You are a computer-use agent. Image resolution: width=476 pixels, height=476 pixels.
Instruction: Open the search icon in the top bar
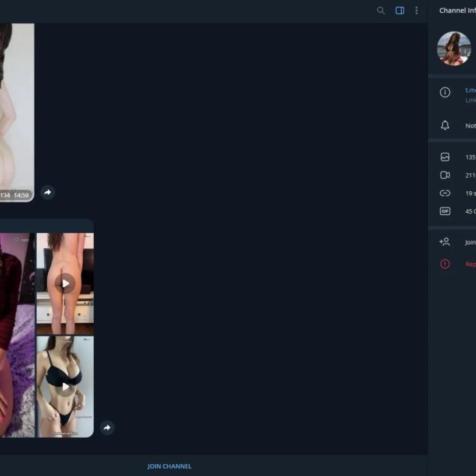tap(381, 10)
